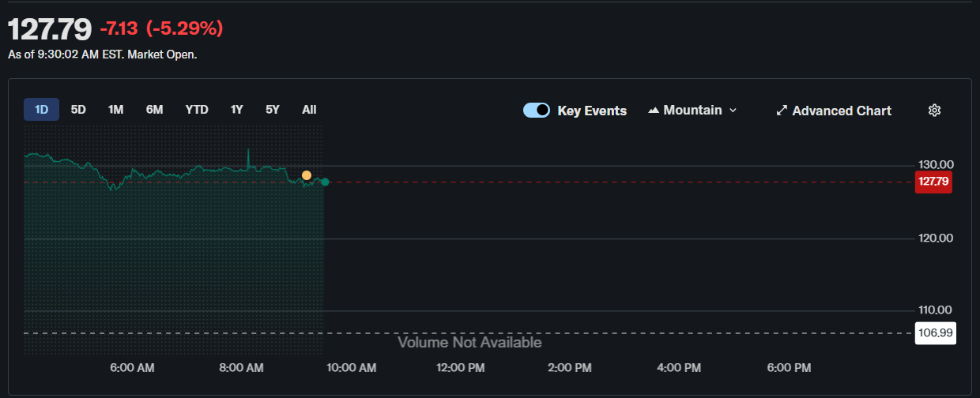The image size is (980, 398).
Task: Click the 6:00 AM time axis label
Action: tap(132, 368)
